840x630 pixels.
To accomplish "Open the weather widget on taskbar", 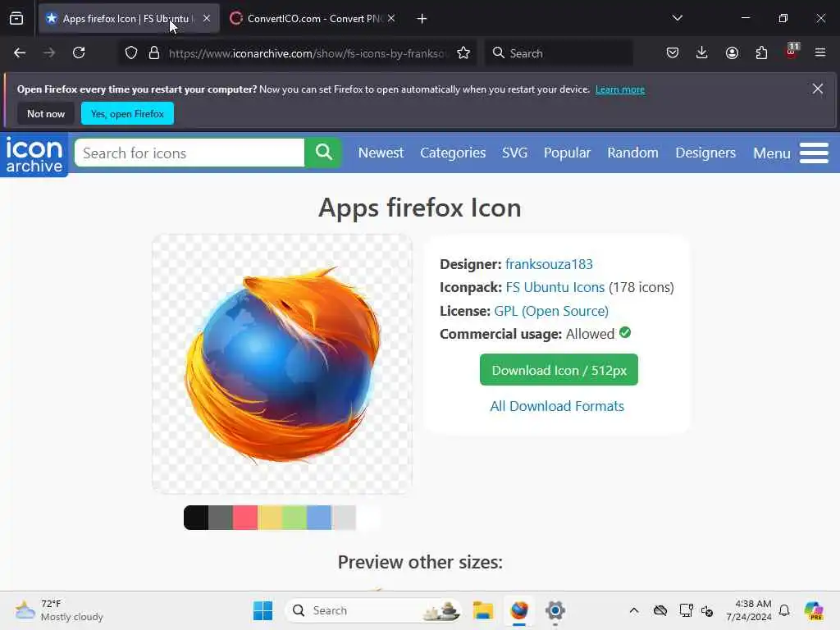I will (59, 610).
